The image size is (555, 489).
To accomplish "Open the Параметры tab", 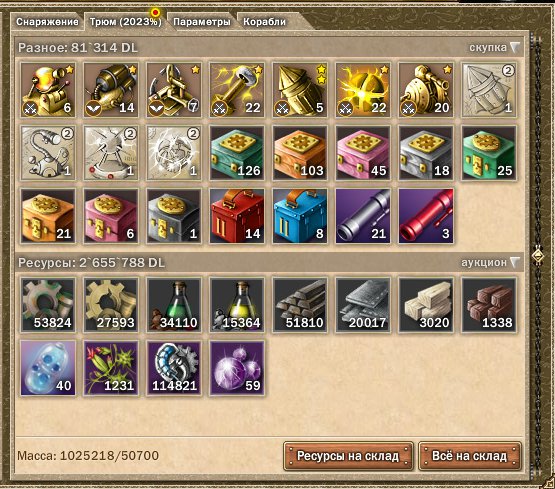I will (202, 22).
